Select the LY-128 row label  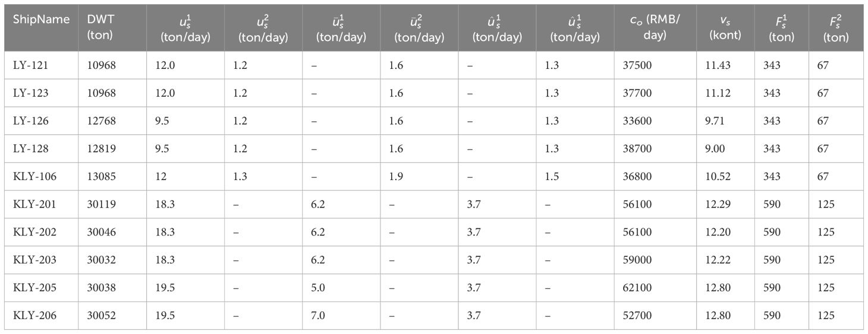point(30,149)
